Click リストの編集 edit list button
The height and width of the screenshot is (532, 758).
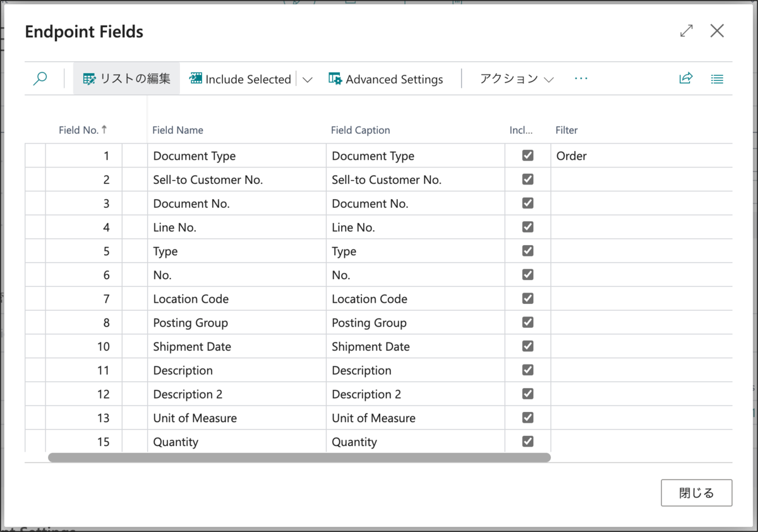(127, 79)
